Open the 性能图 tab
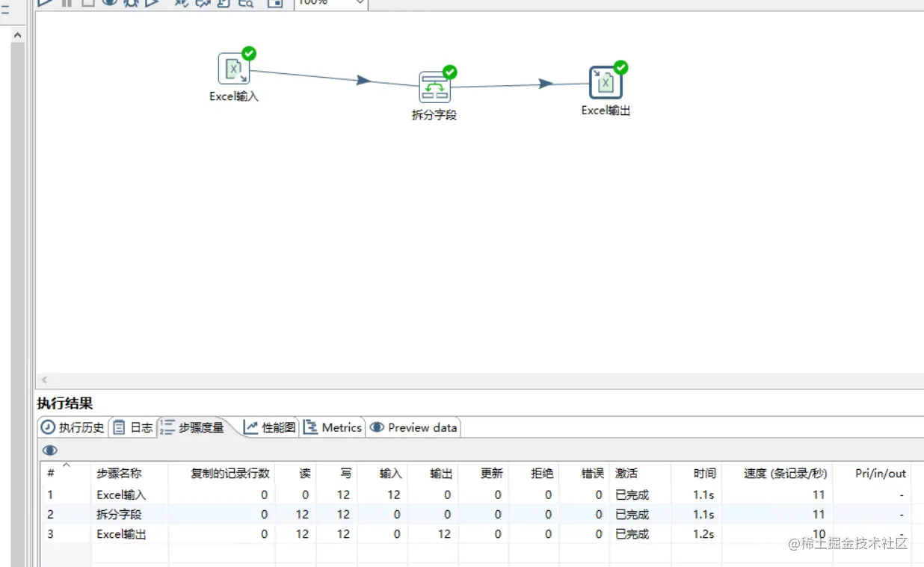 271,427
